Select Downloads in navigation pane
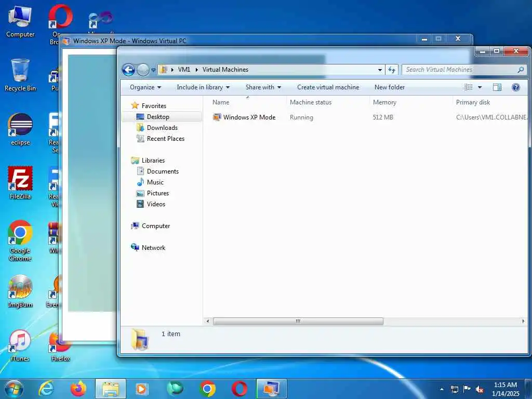The width and height of the screenshot is (532, 399). tap(162, 128)
